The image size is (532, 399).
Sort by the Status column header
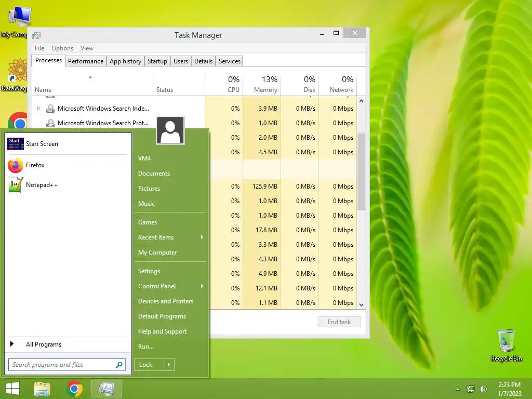coord(179,84)
